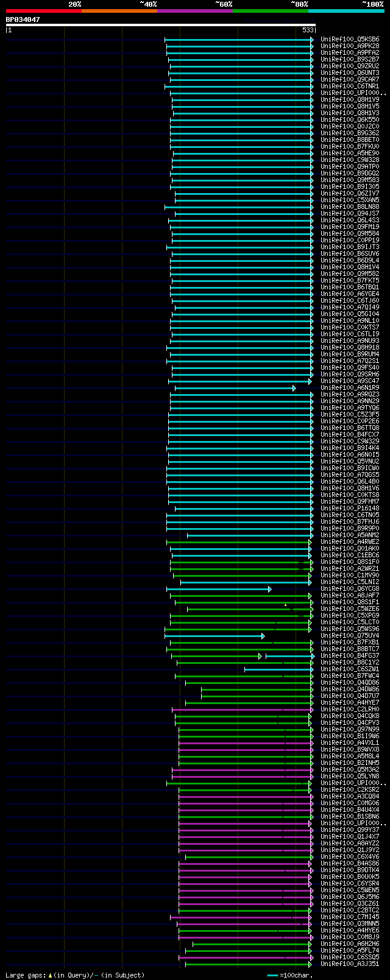This screenshot has height=980, width=390.
Task: Open hit UniRef100_Q5M3A2
Action: [x=350, y=770]
